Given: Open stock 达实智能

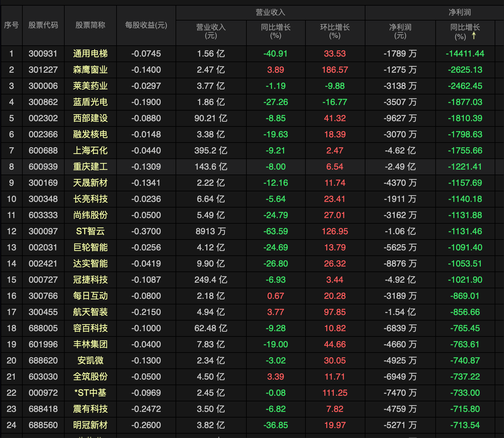Looking at the screenshot, I should 90,264.
